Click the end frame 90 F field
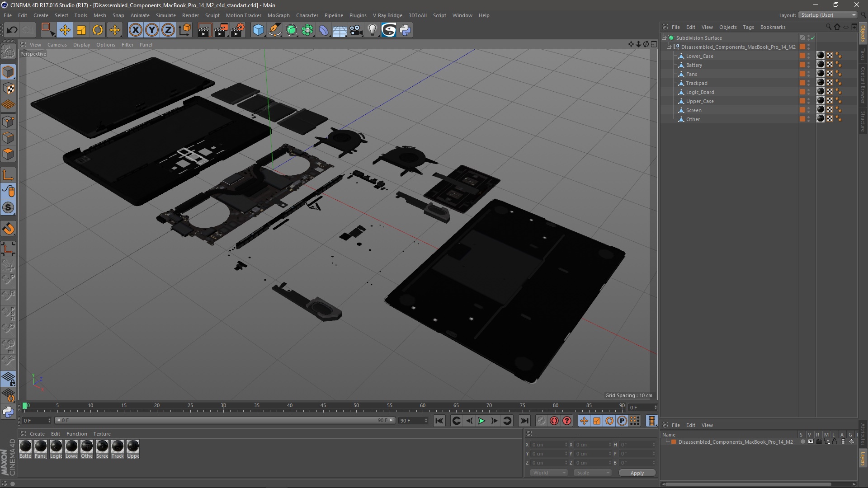This screenshot has width=868, height=488. point(413,421)
